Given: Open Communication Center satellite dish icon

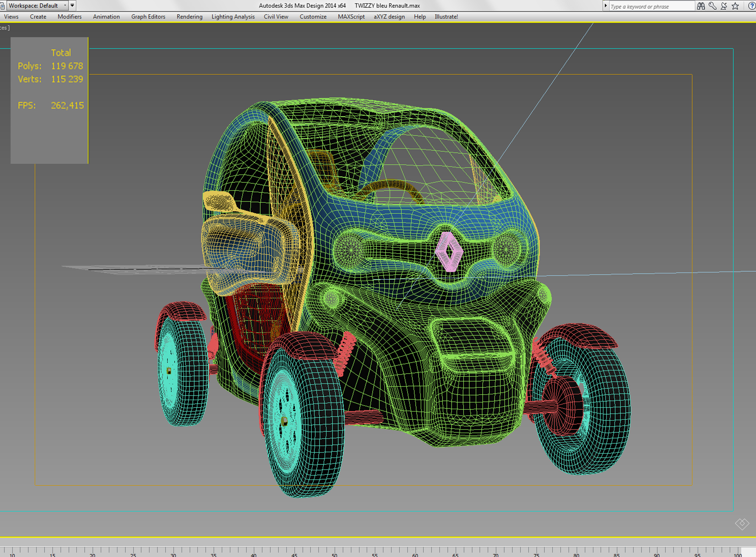Looking at the screenshot, I should [x=724, y=6].
